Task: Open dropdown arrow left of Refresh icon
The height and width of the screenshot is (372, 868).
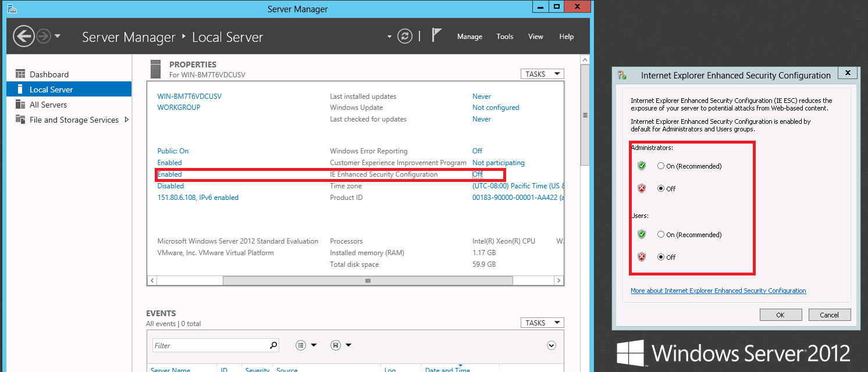Action: [x=390, y=37]
